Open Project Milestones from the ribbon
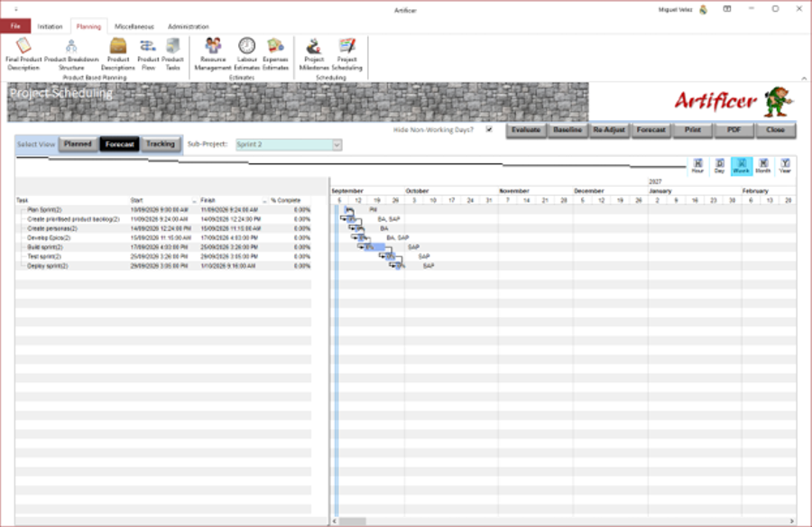The width and height of the screenshot is (812, 527). (x=314, y=54)
